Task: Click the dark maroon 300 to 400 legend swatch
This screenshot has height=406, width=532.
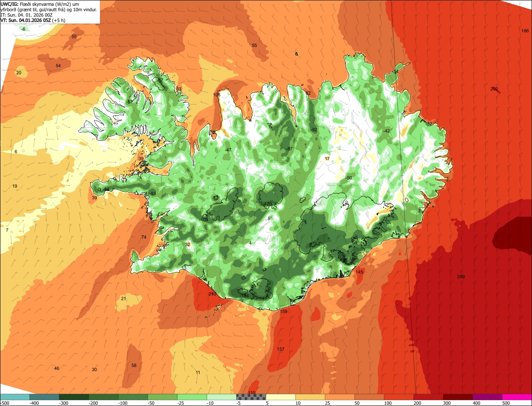Action: (458, 397)
